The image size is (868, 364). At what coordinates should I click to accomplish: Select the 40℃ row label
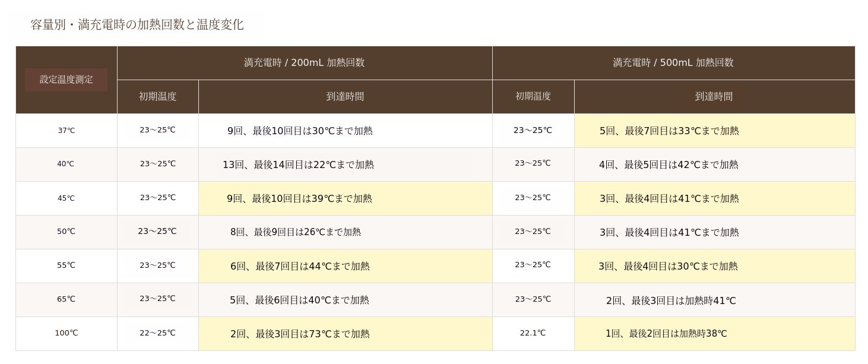point(66,164)
